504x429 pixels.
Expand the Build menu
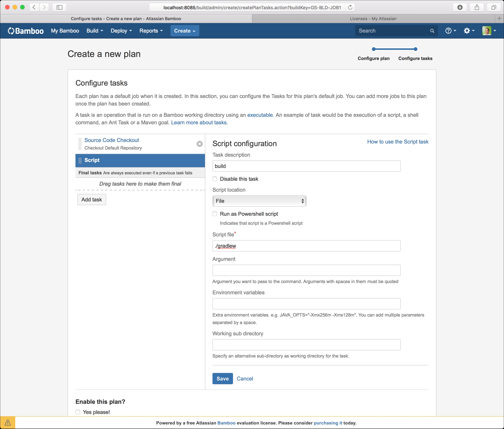pyautogui.click(x=95, y=31)
